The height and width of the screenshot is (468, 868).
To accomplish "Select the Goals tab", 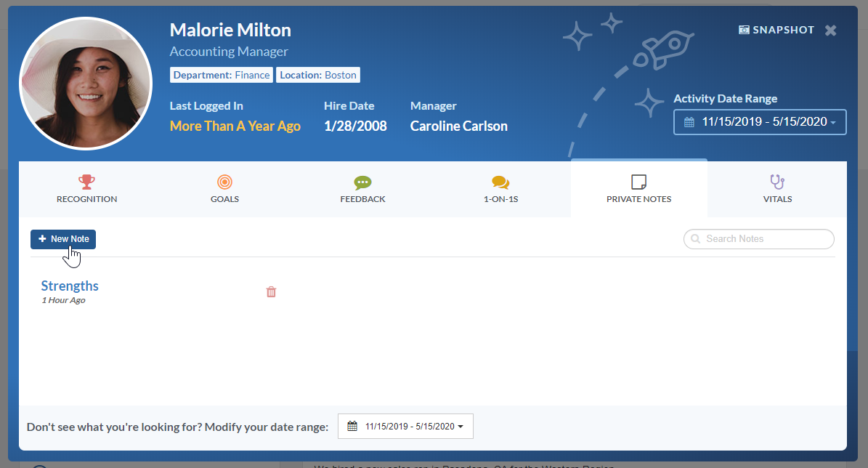I will pos(224,189).
